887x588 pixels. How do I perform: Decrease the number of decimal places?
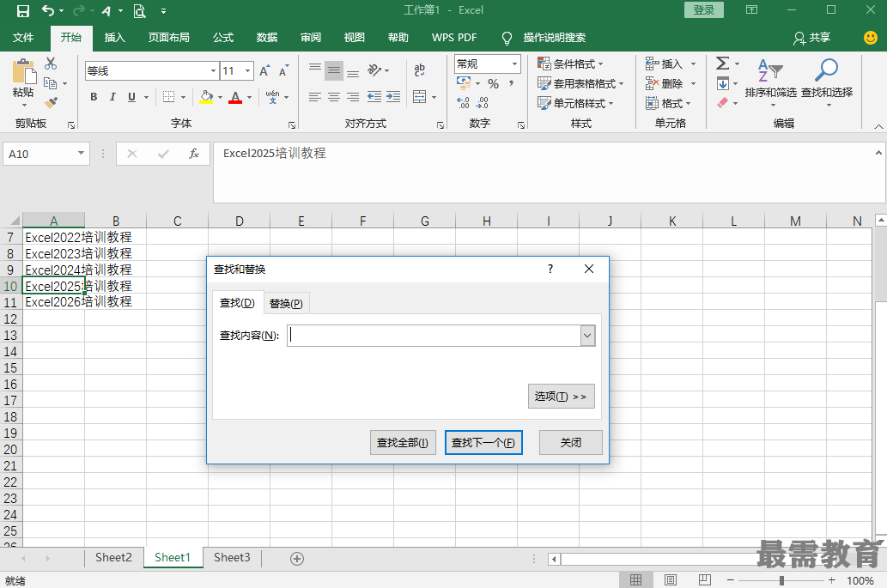click(483, 103)
